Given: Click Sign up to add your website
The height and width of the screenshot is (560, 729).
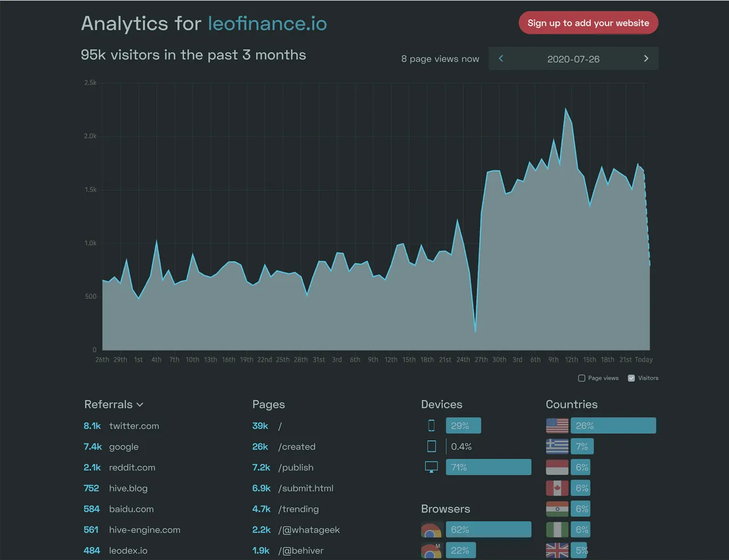Looking at the screenshot, I should pos(588,23).
